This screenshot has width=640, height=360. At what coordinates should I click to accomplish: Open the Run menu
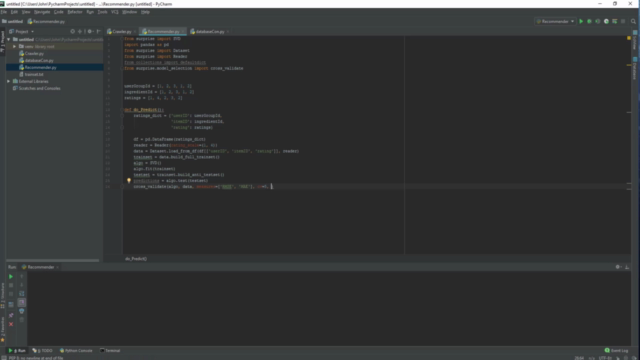[x=90, y=12]
